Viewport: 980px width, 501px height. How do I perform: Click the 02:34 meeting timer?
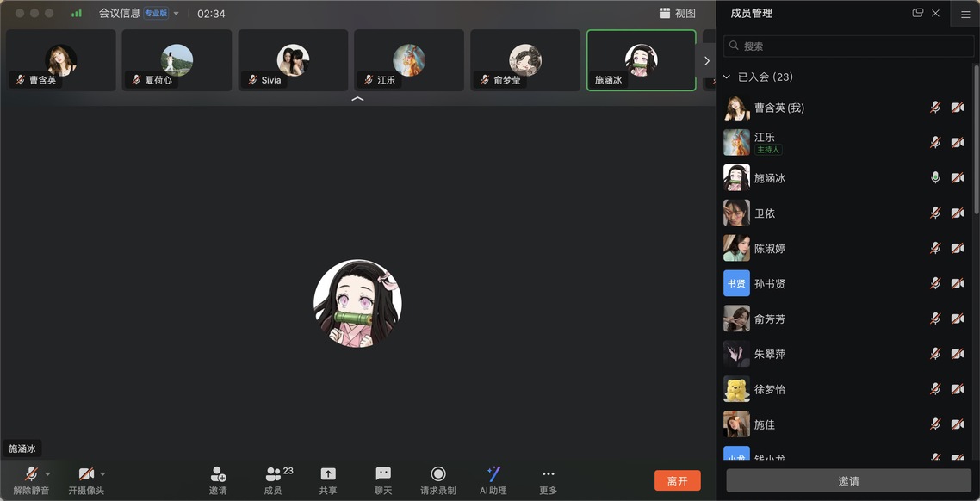[x=211, y=14]
